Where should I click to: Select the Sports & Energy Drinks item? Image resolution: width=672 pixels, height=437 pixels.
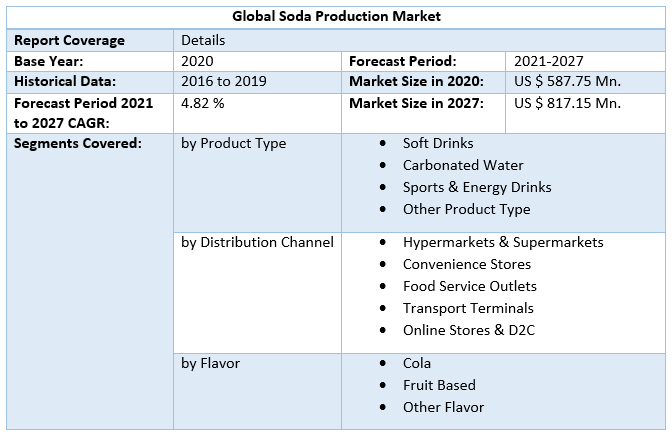coord(477,187)
